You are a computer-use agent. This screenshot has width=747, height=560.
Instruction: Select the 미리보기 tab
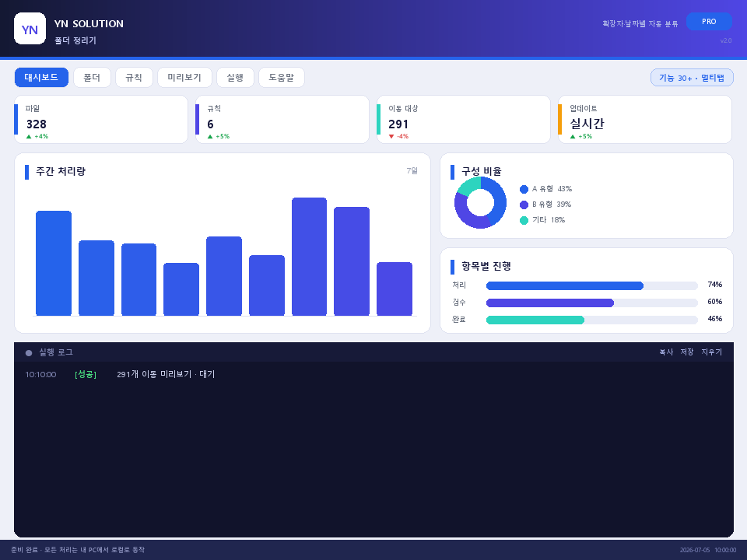[184, 78]
